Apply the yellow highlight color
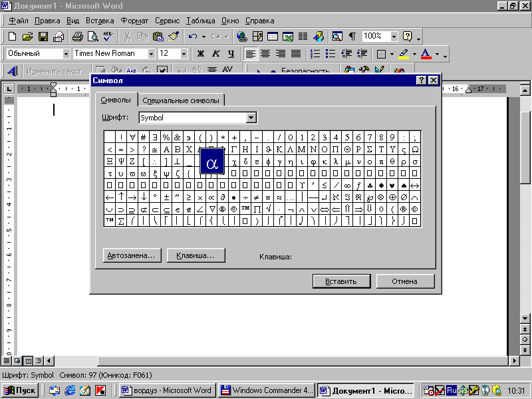 404,54
